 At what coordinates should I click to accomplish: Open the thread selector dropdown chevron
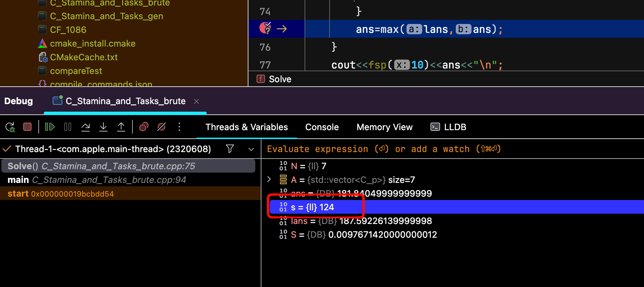(251, 149)
